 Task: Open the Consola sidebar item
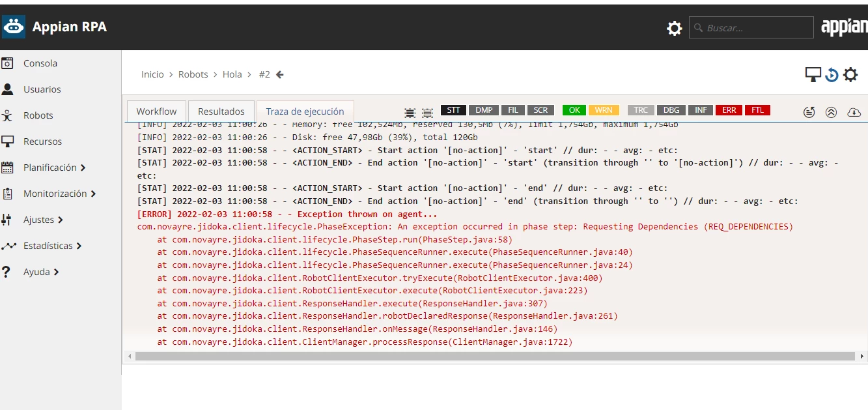[40, 63]
